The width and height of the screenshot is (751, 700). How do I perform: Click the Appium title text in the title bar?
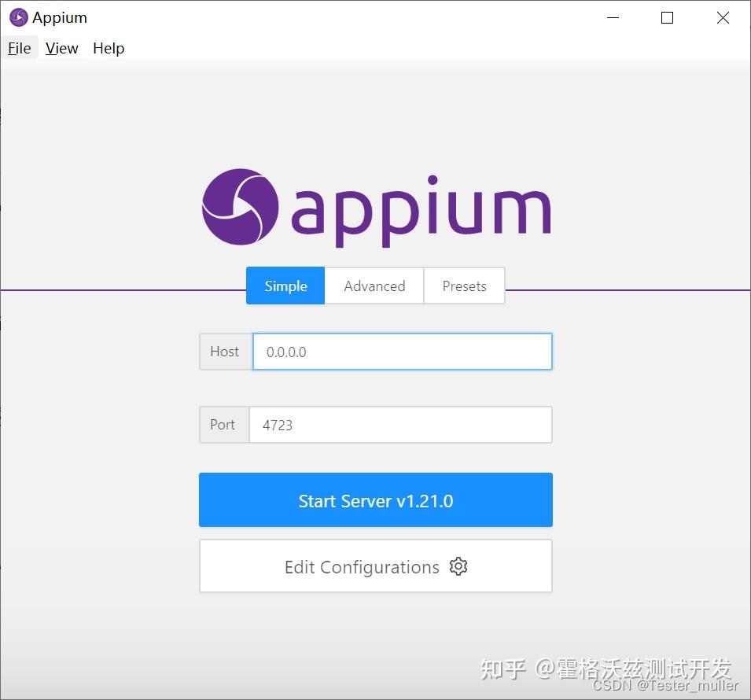click(x=61, y=17)
